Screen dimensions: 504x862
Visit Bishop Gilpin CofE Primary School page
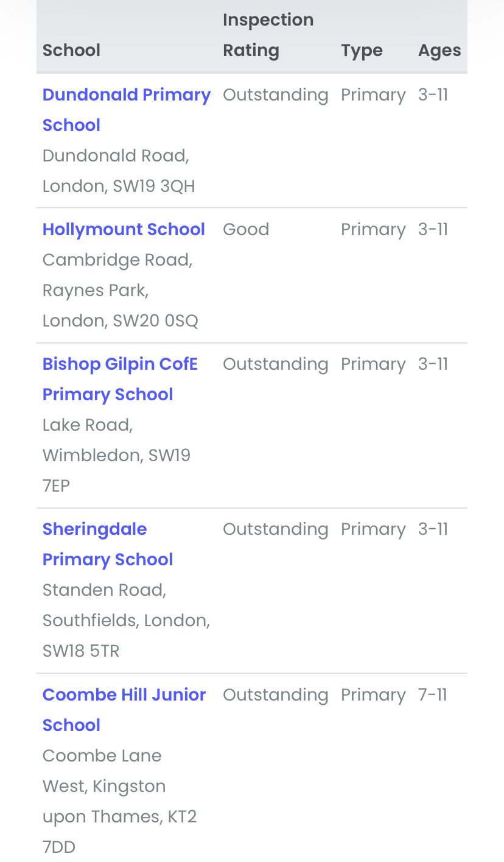pyautogui.click(x=120, y=379)
